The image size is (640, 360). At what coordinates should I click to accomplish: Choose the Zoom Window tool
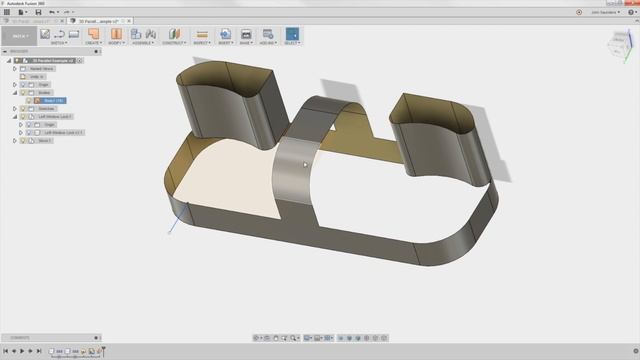(x=284, y=338)
